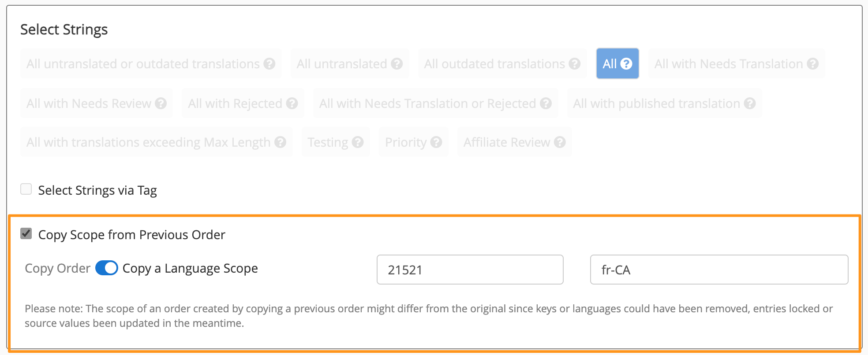This screenshot has height=355, width=868.
Task: Click help icon beside All with Needs Review
Action: click(x=161, y=104)
